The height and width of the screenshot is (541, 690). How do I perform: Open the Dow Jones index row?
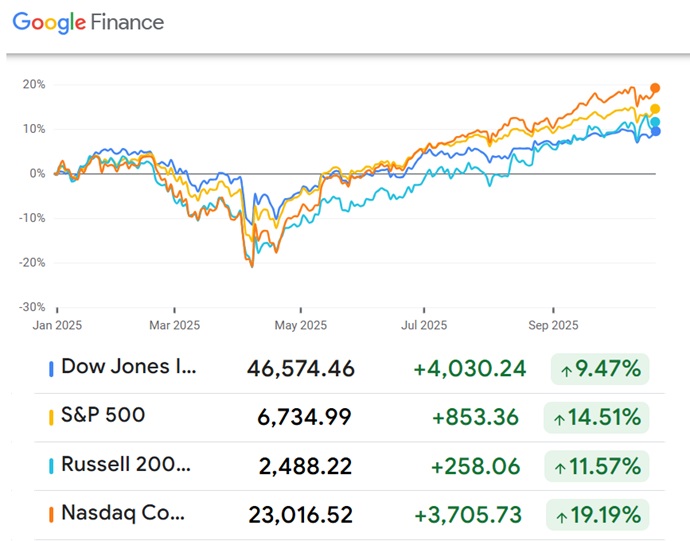pos(130,368)
